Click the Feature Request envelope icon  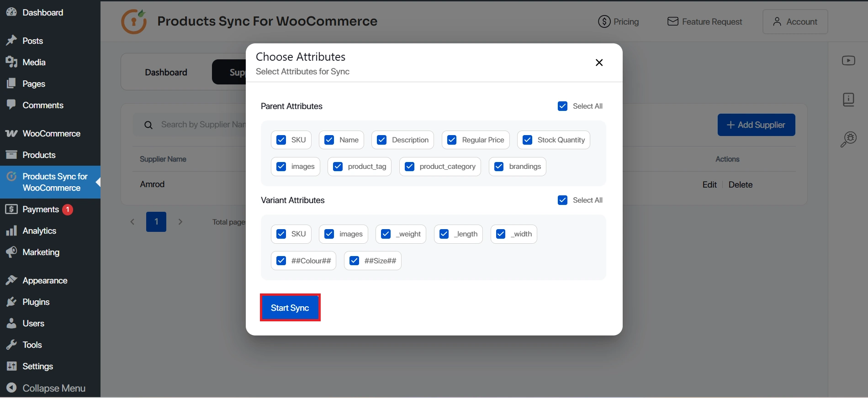pyautogui.click(x=672, y=21)
